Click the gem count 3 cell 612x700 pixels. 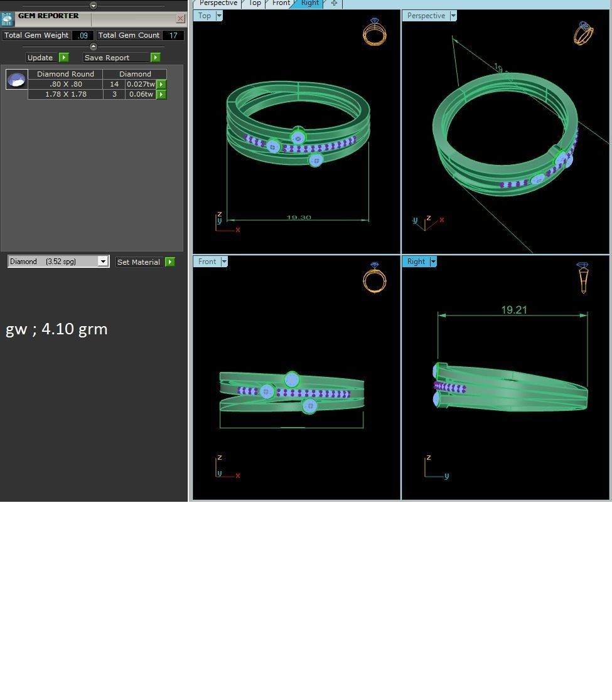point(114,94)
